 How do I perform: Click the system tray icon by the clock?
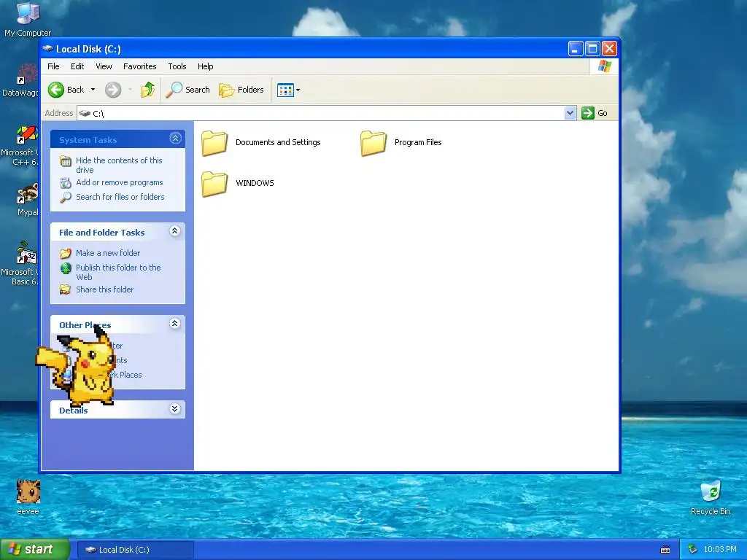coord(692,550)
